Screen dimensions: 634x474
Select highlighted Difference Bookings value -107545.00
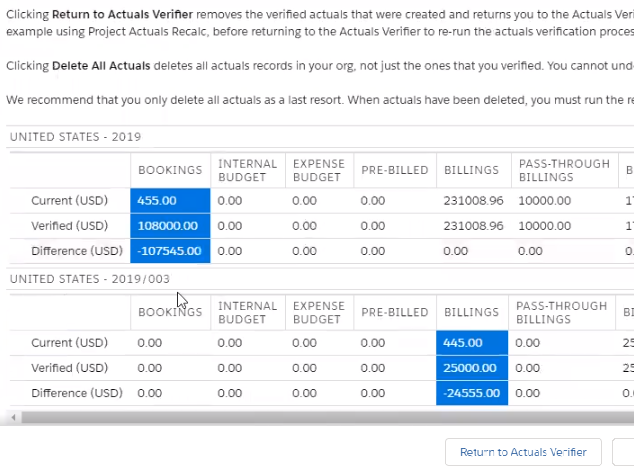(x=170, y=251)
